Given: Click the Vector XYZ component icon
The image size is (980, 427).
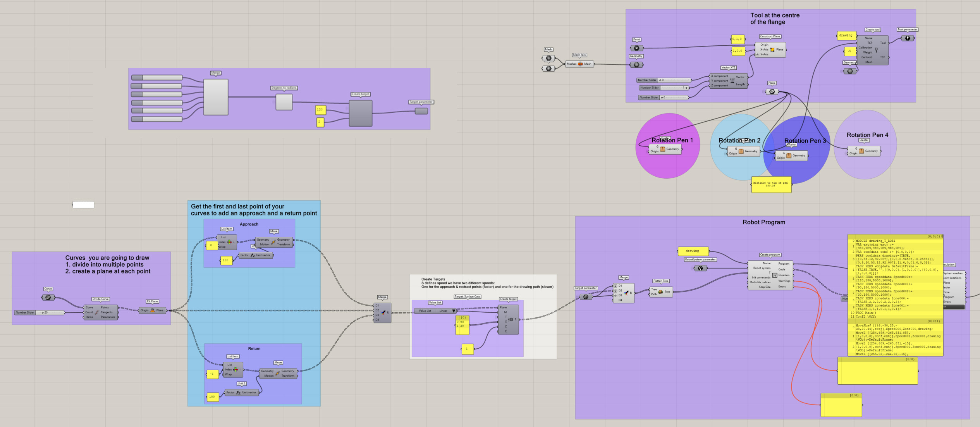Looking at the screenshot, I should coord(732,81).
